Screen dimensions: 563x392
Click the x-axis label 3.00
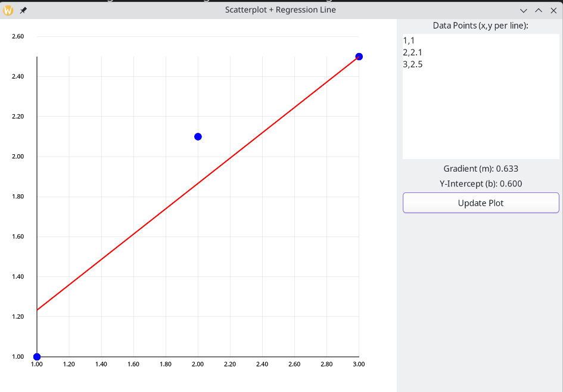359,365
